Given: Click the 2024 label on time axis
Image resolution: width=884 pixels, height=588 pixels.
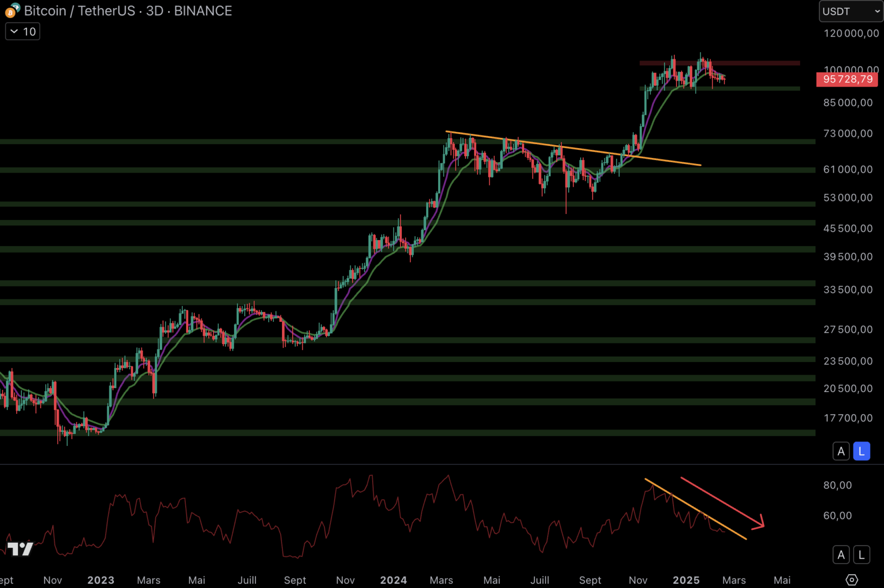Looking at the screenshot, I should tap(394, 580).
